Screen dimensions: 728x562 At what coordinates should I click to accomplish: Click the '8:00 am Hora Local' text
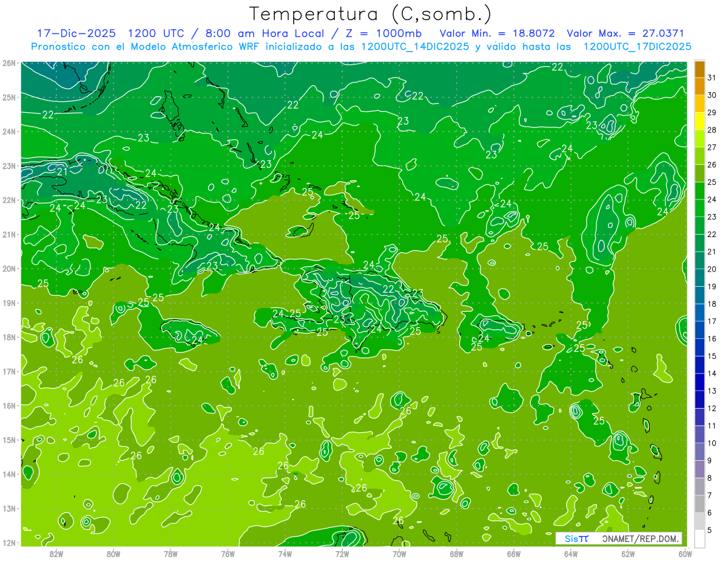[265, 33]
